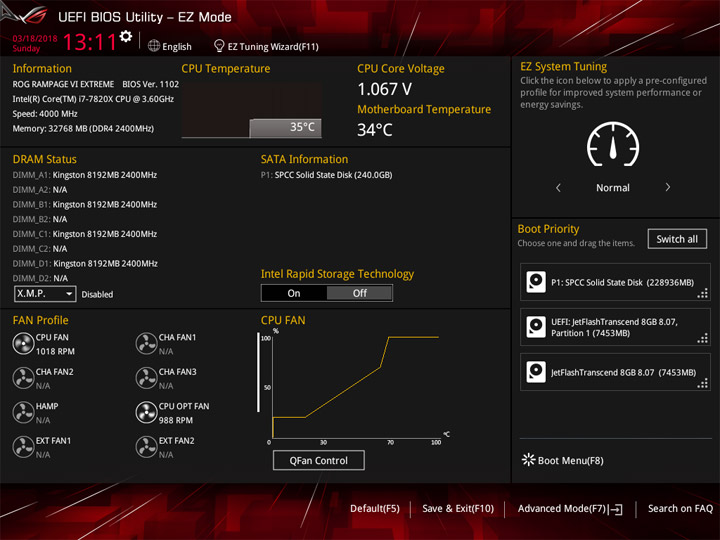Screen dimensions: 720x540
Task: Click the 34°C motherboard temperature value
Action: tap(375, 130)
